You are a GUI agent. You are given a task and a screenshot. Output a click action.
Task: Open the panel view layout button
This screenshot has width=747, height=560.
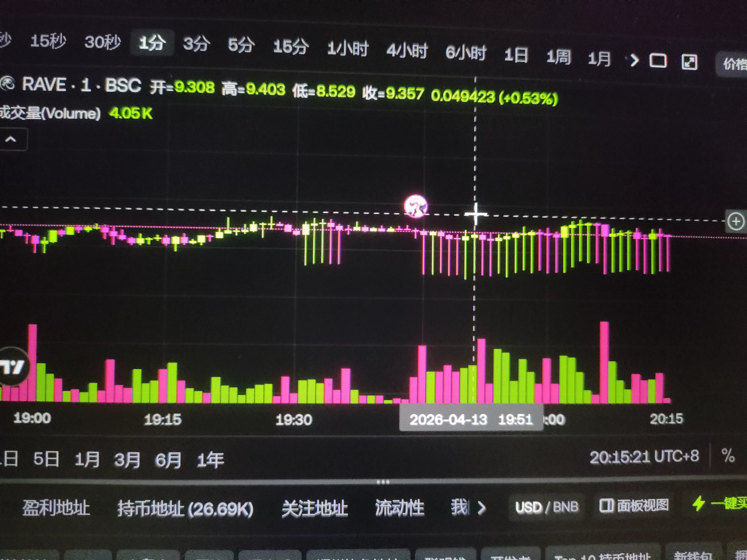(634, 505)
